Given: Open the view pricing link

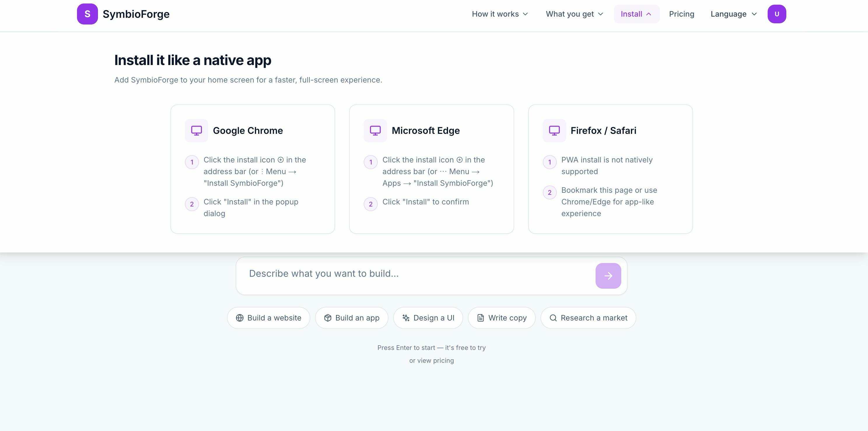Looking at the screenshot, I should (431, 360).
